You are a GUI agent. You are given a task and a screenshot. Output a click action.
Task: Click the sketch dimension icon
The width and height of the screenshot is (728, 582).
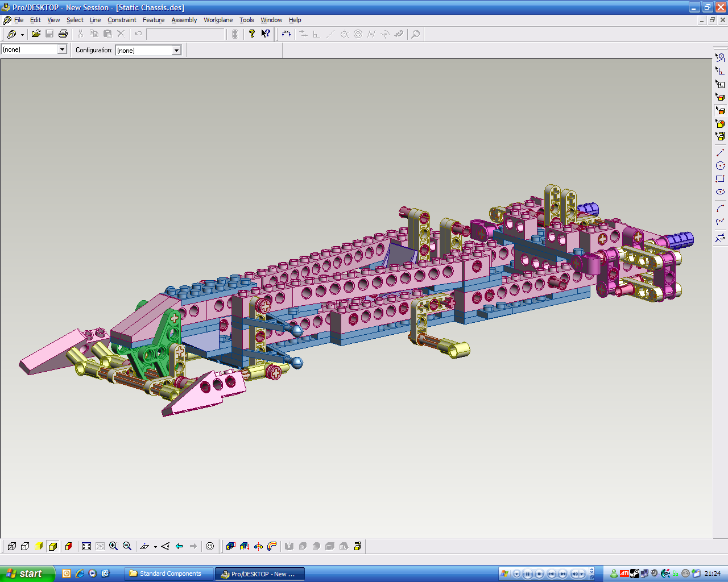286,34
